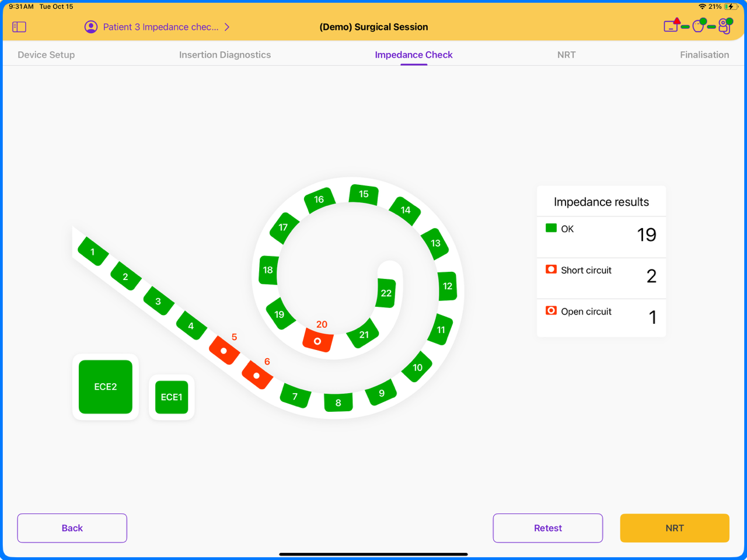This screenshot has height=560, width=747.
Task: Select electrode 22 at the spiral center
Action: point(385,293)
